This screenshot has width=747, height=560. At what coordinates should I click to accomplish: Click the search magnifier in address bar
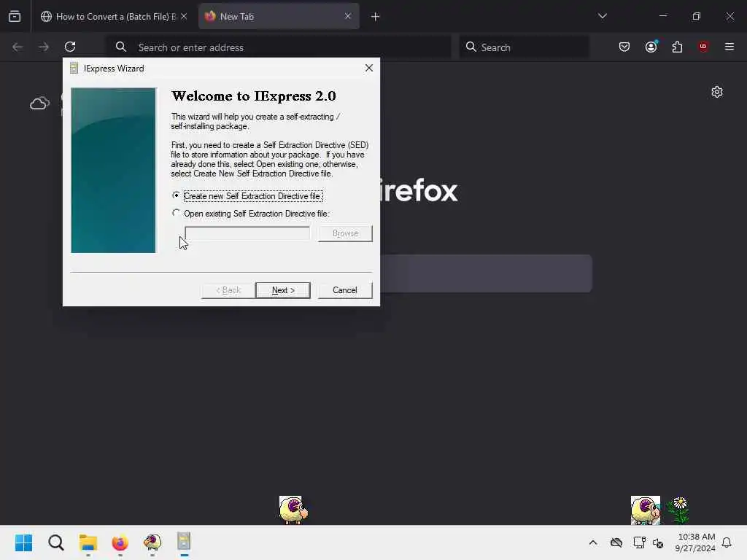[x=121, y=47]
